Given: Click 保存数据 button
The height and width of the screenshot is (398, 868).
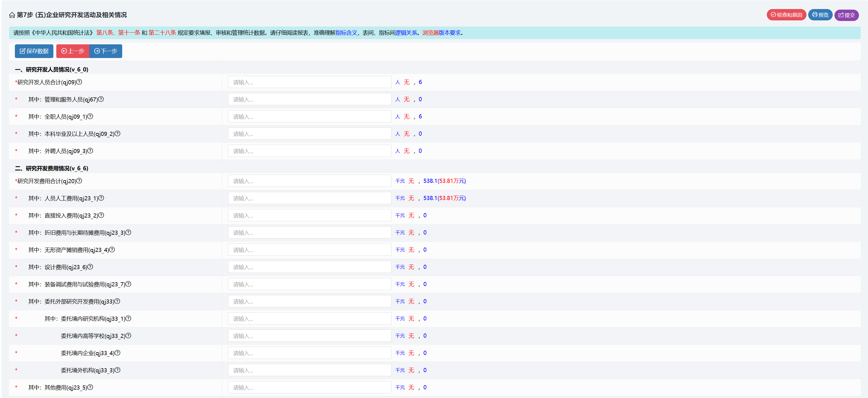Looking at the screenshot, I should (34, 51).
